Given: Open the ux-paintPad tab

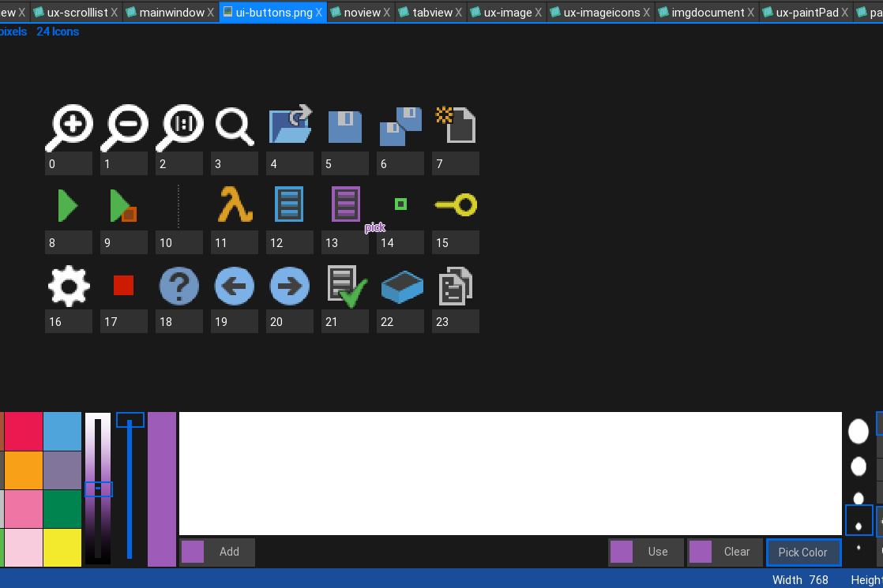Looking at the screenshot, I should 806,13.
